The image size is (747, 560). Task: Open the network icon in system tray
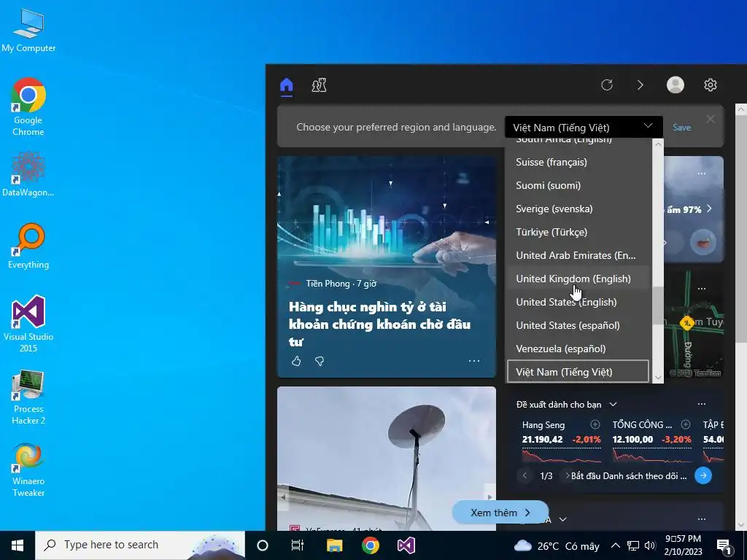coord(632,545)
